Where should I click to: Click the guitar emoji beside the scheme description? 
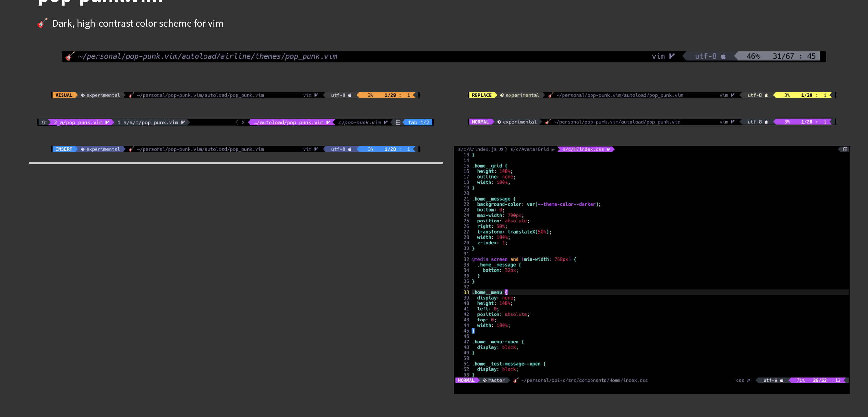coord(42,23)
